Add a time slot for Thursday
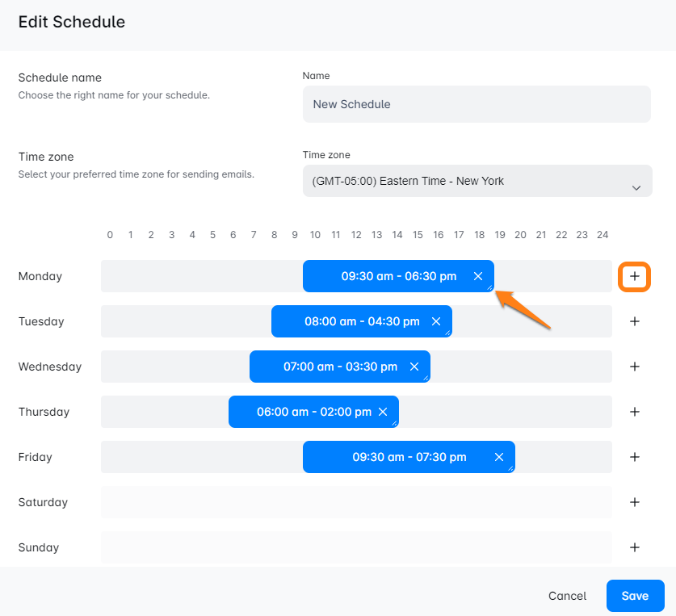The height and width of the screenshot is (616, 676). (x=635, y=412)
